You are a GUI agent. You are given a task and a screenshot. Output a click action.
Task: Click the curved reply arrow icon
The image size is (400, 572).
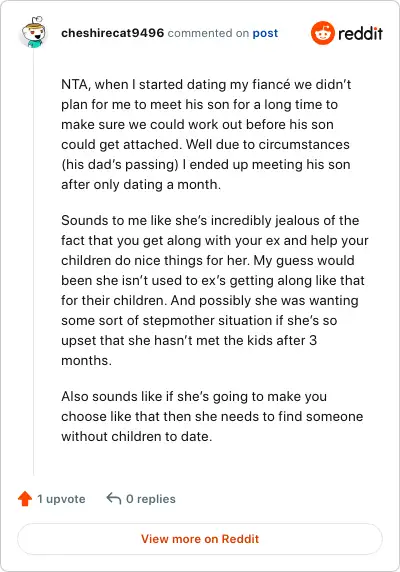[114, 498]
